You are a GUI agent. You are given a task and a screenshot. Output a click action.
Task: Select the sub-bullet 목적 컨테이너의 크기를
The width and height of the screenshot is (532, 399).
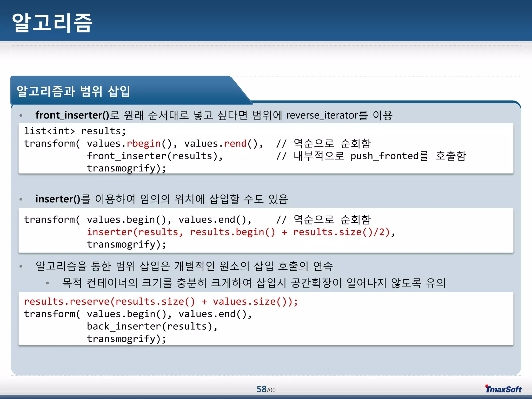[254, 283]
